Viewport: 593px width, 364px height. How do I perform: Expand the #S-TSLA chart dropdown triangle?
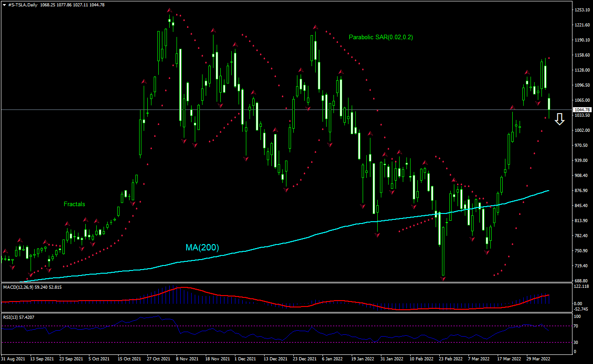click(5, 4)
